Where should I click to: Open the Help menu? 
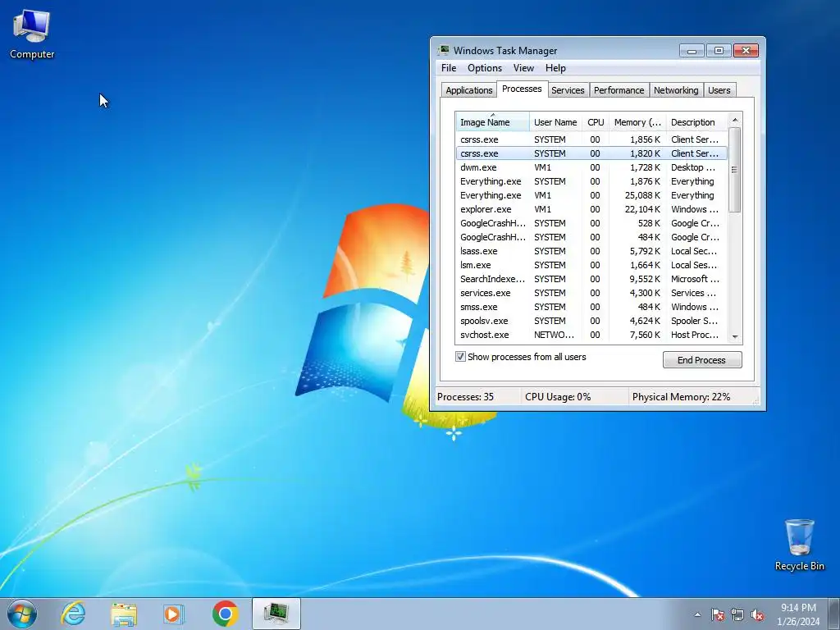click(555, 68)
